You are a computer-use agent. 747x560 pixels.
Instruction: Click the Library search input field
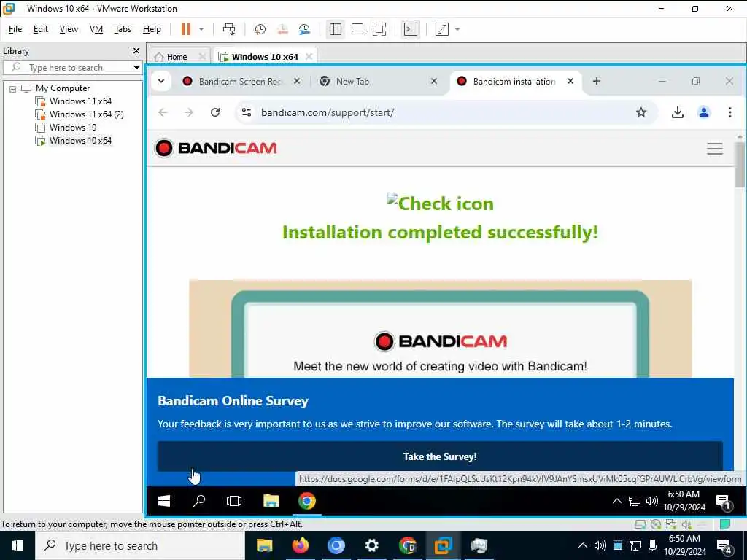point(71,67)
